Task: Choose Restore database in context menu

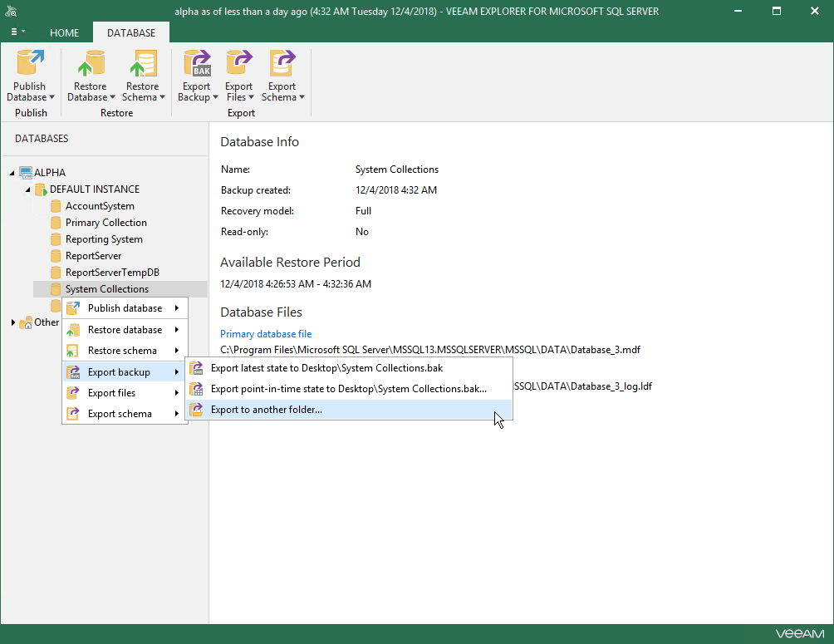Action: click(x=125, y=330)
